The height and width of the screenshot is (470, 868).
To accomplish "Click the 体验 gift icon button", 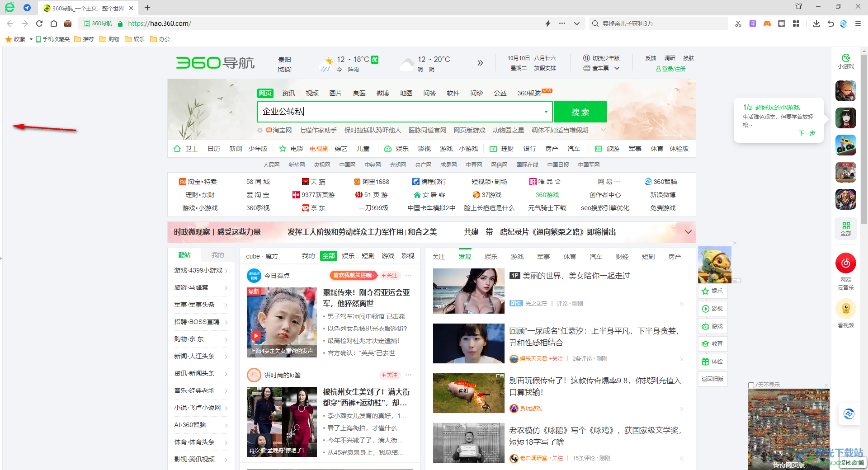I will click(x=712, y=362).
